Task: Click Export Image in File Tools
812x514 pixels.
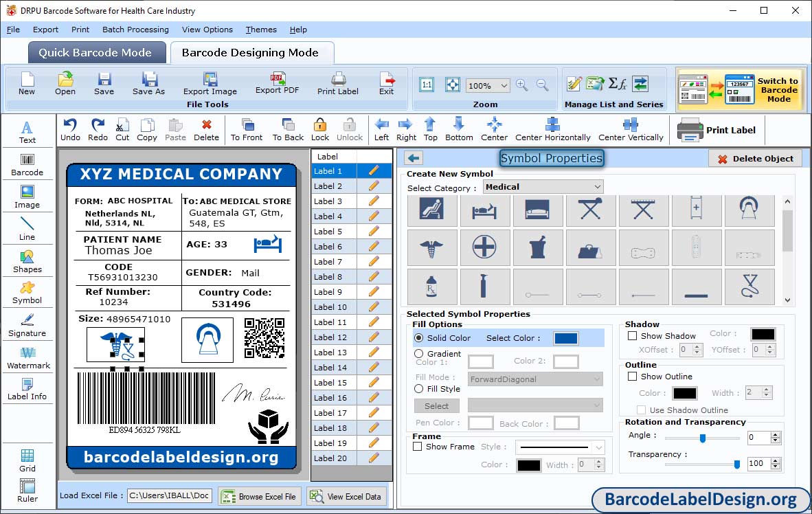Action: [x=210, y=84]
